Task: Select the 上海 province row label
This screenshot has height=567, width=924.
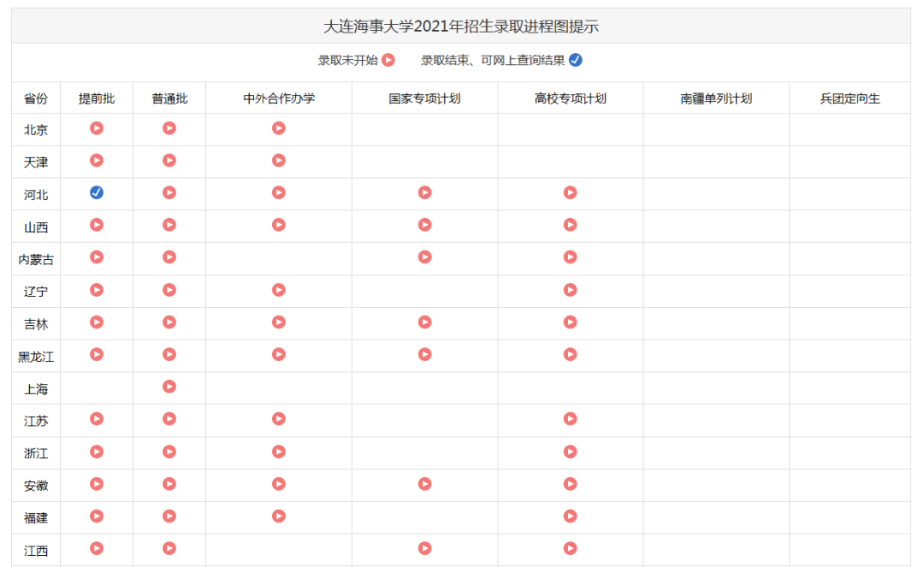Action: 36,389
